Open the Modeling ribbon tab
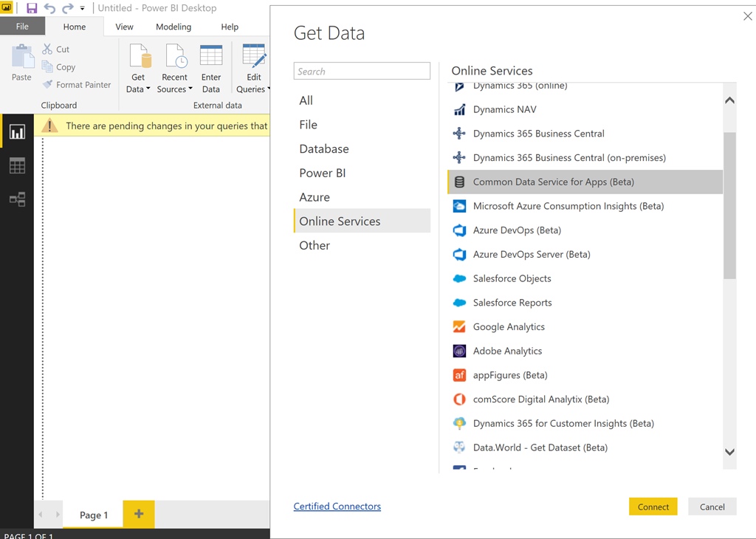 (173, 27)
